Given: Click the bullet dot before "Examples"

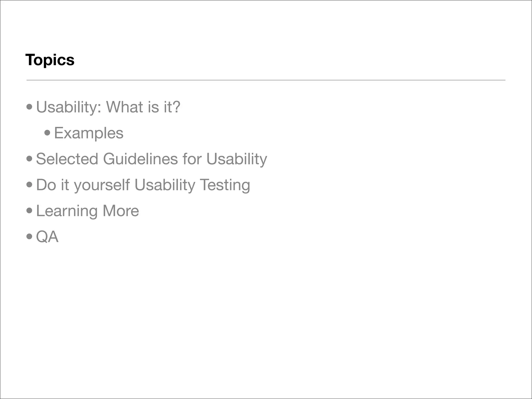Looking at the screenshot, I should (x=47, y=133).
